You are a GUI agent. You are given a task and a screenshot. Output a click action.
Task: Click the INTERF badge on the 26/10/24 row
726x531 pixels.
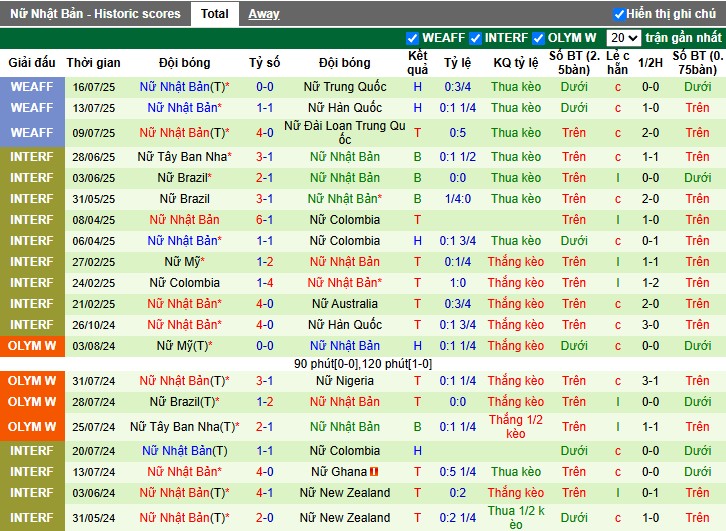click(32, 325)
